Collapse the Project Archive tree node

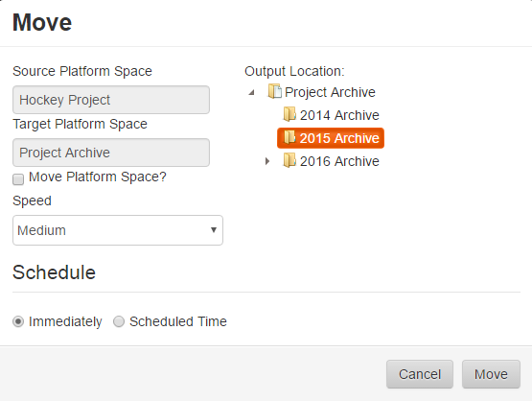pos(251,92)
